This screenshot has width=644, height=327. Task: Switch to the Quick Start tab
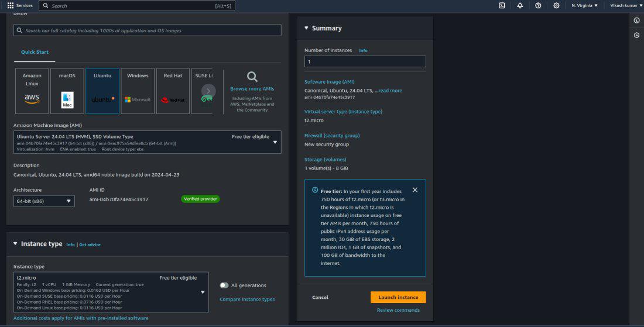[35, 52]
